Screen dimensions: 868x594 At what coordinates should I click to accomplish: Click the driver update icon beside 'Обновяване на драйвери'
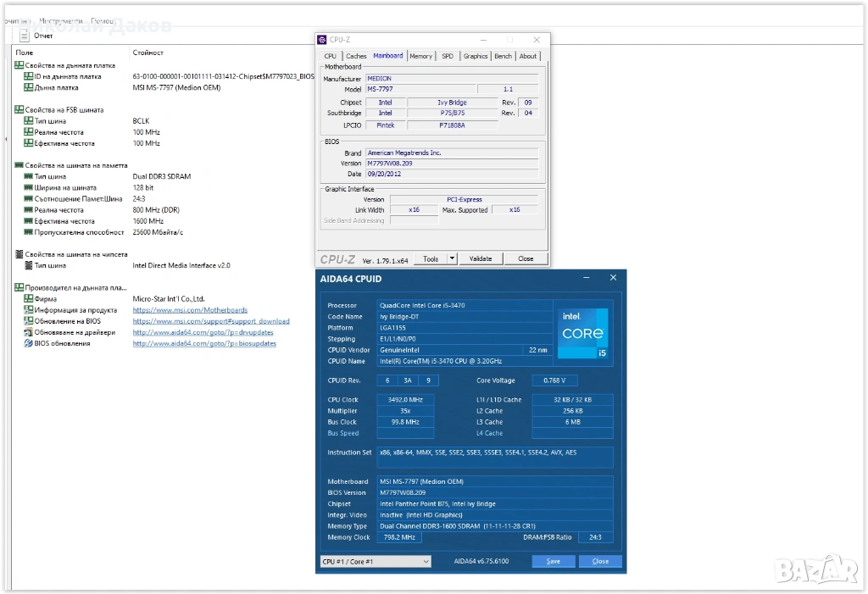pyautogui.click(x=28, y=332)
